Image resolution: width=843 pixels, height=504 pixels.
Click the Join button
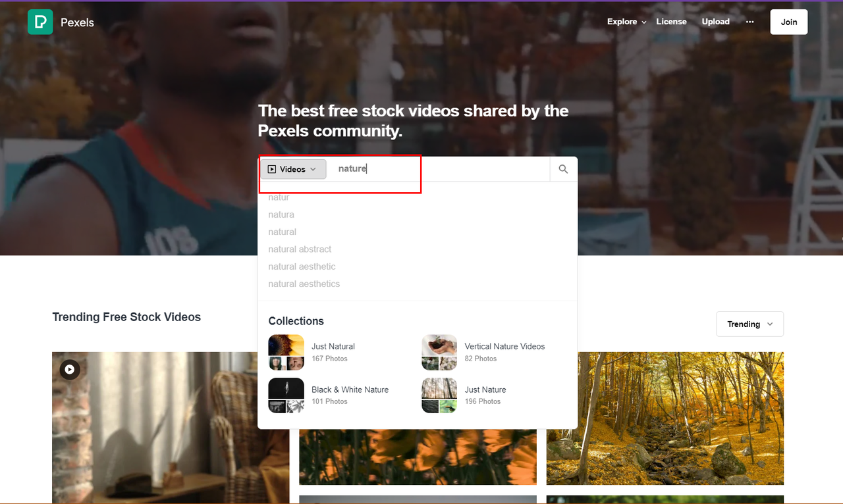click(788, 22)
